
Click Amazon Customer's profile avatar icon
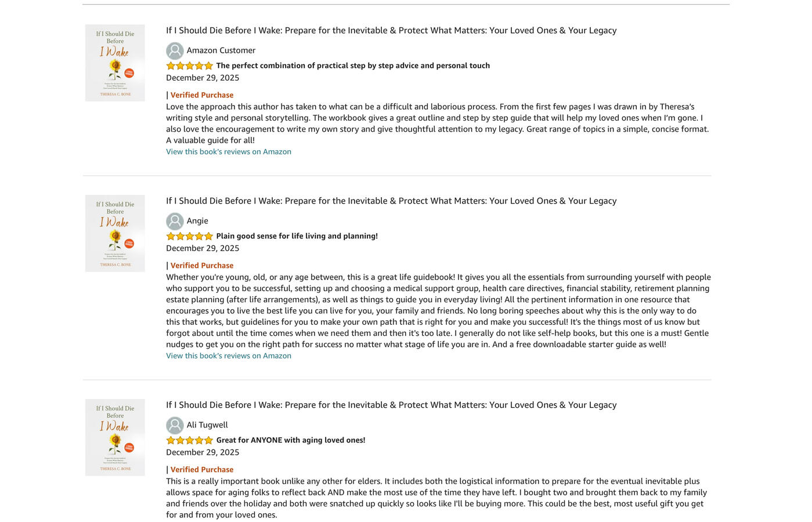pyautogui.click(x=175, y=51)
